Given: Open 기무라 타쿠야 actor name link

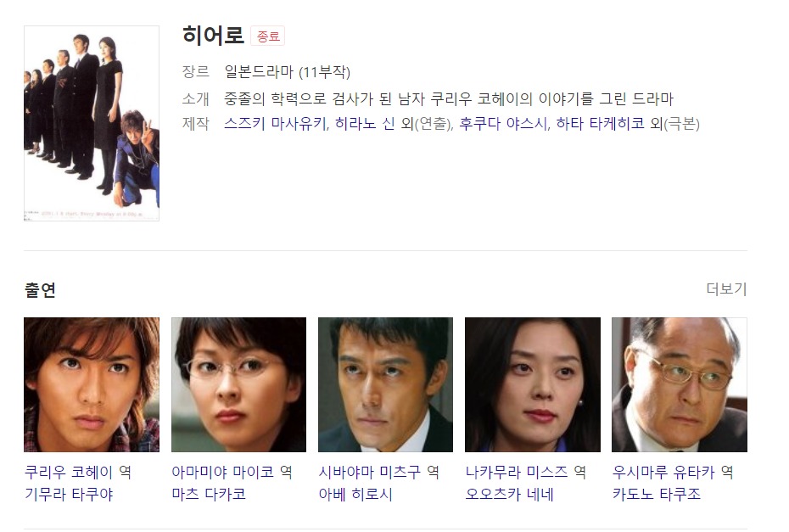Looking at the screenshot, I should tap(69, 495).
